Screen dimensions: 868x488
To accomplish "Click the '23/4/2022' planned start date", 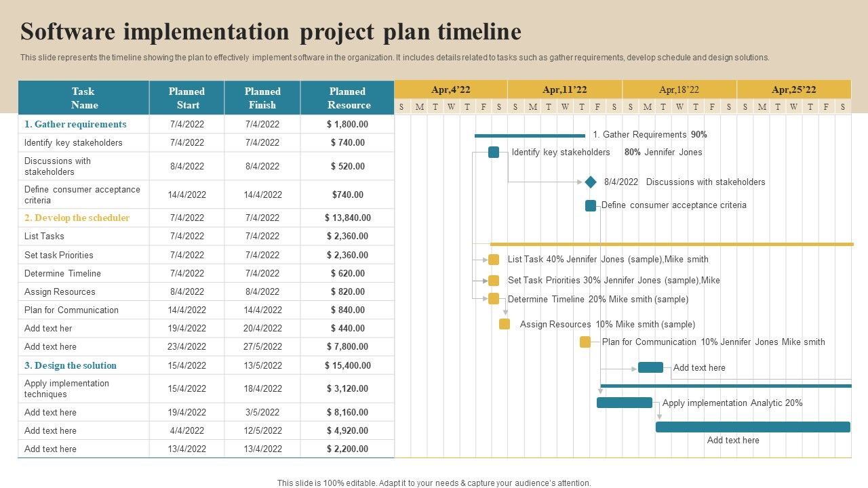I will point(187,346).
